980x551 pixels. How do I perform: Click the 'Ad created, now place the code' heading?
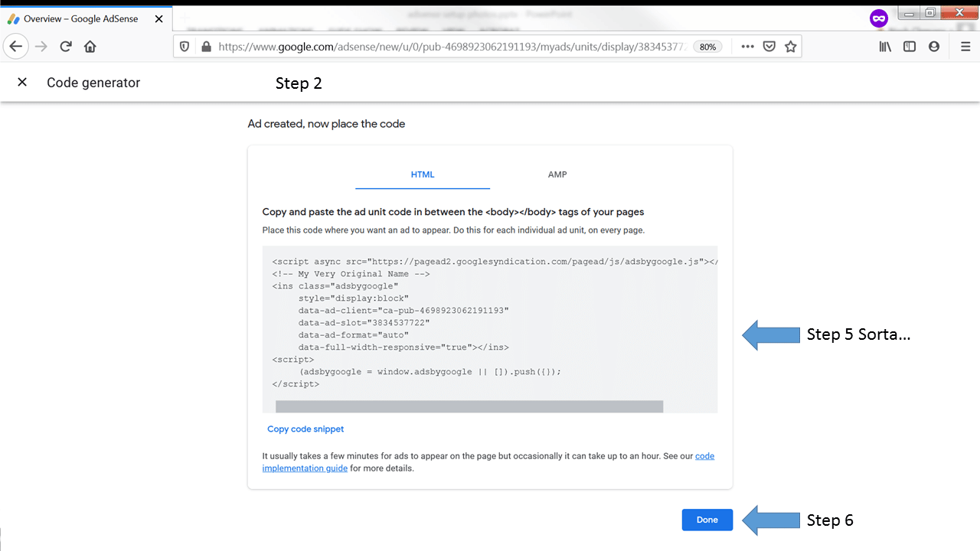(326, 124)
